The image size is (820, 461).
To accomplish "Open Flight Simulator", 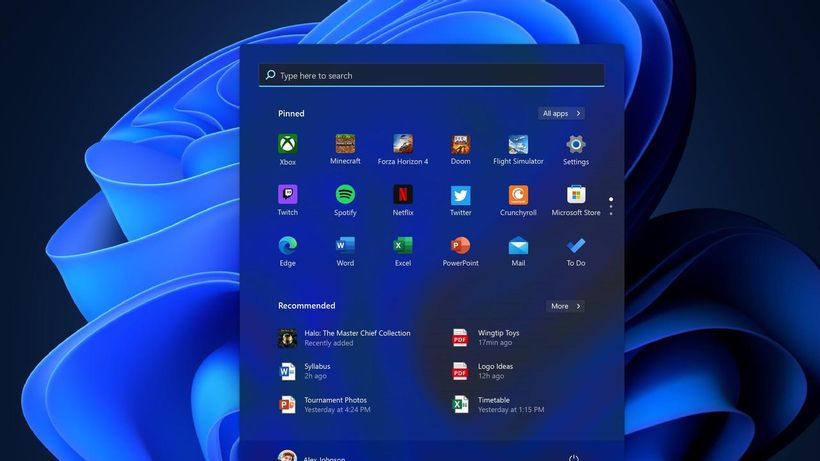I will coord(518,149).
